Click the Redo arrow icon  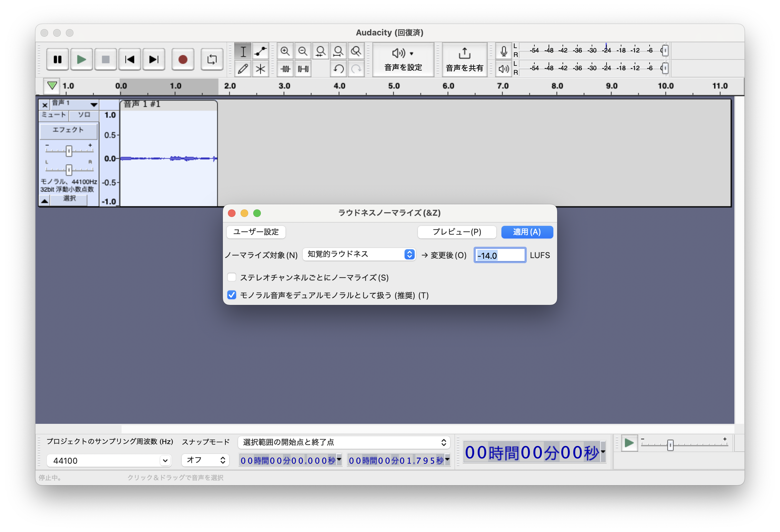click(x=356, y=69)
